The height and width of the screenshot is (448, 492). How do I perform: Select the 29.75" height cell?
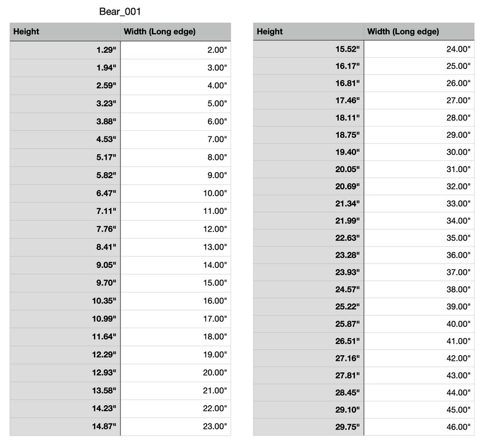coord(309,427)
